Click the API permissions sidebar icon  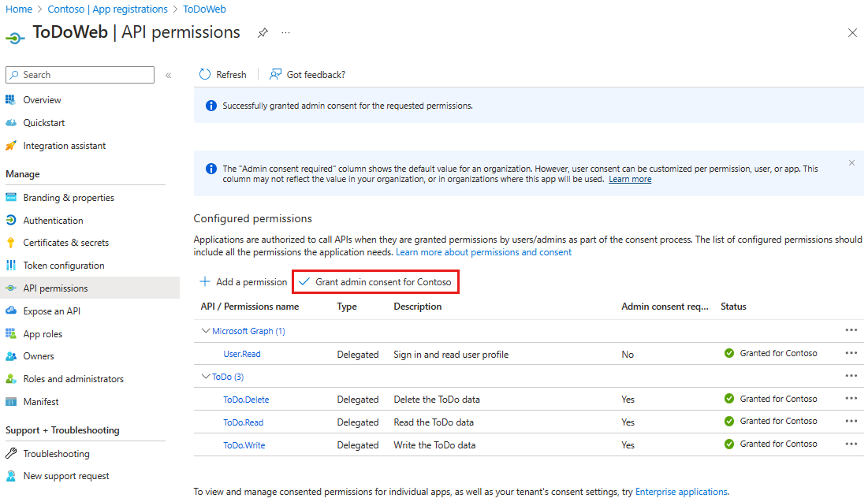(x=10, y=288)
